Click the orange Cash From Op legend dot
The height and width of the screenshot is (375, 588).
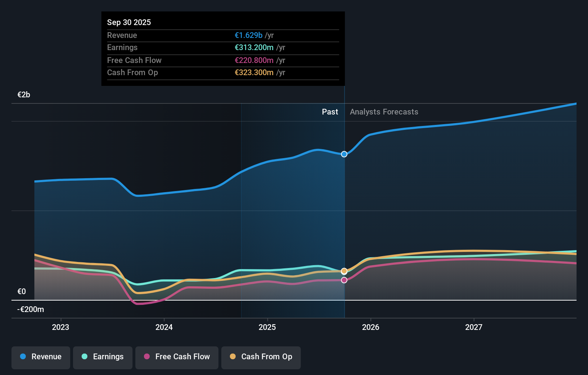coord(233,357)
